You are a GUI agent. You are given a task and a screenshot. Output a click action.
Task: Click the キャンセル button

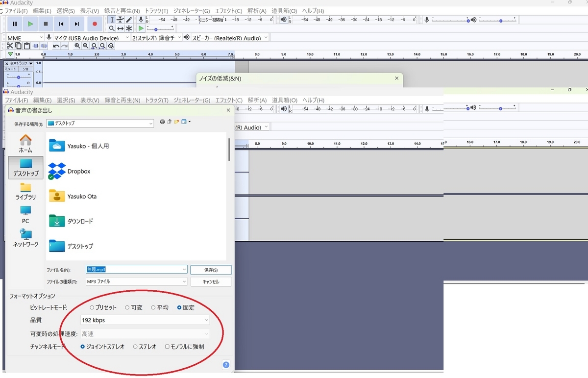tap(211, 282)
